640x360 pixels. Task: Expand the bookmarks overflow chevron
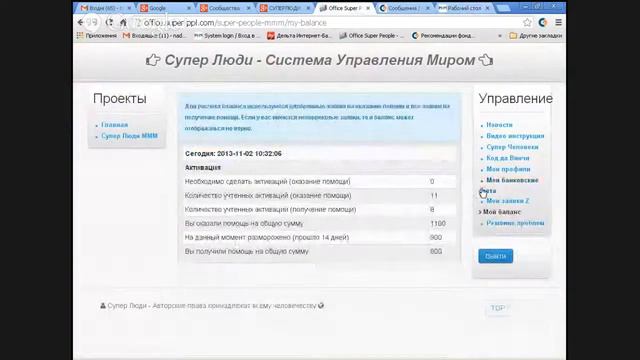point(500,36)
